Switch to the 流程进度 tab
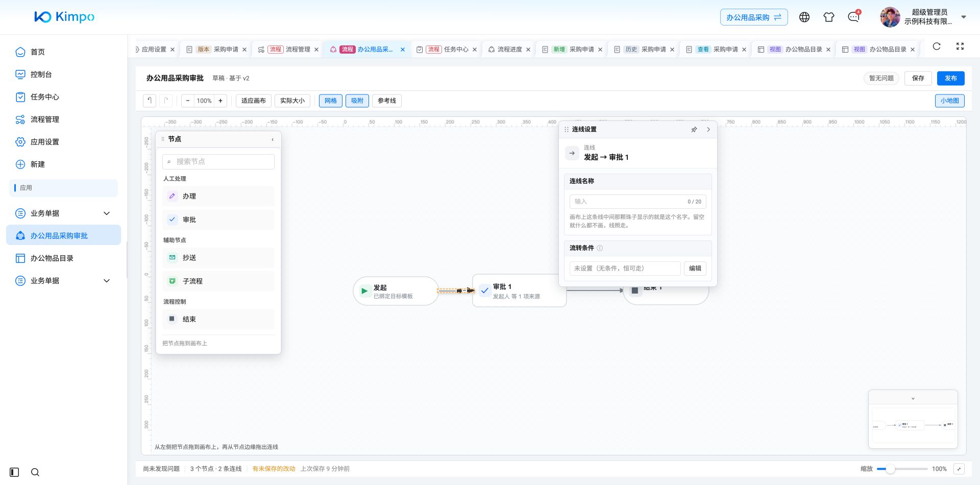 point(509,50)
